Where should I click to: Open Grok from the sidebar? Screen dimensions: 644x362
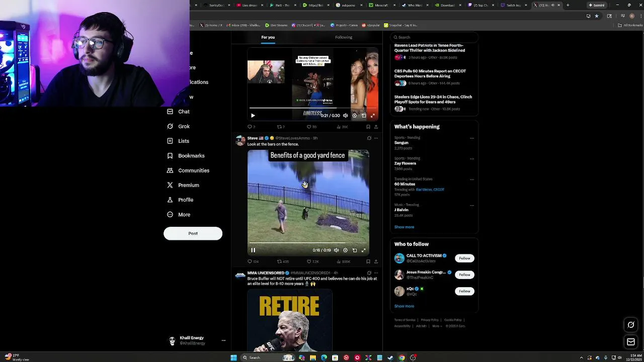179,126
